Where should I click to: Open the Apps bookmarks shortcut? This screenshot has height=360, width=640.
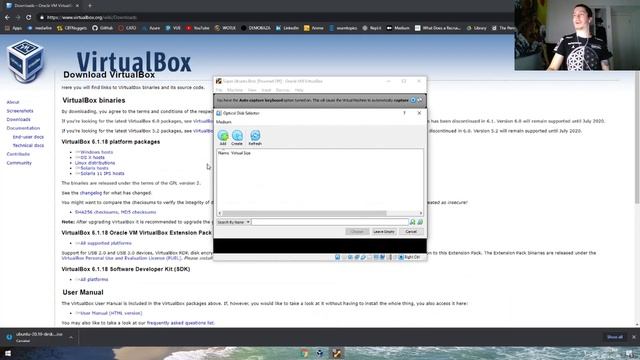click(x=13, y=28)
